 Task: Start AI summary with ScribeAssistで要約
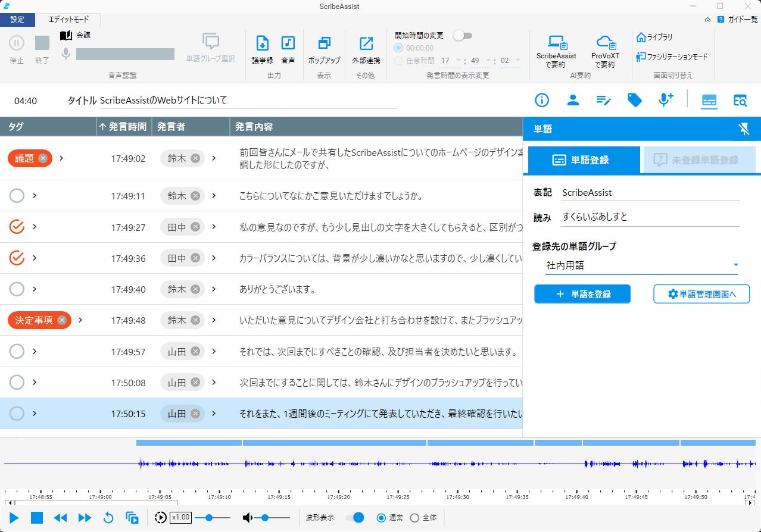click(556, 48)
